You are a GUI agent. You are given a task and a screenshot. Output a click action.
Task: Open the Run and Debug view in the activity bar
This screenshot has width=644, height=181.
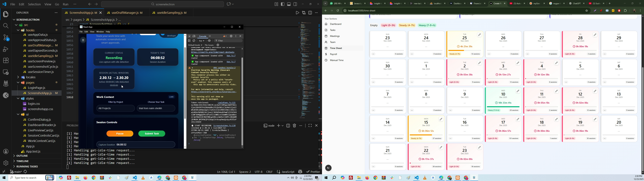(6, 49)
